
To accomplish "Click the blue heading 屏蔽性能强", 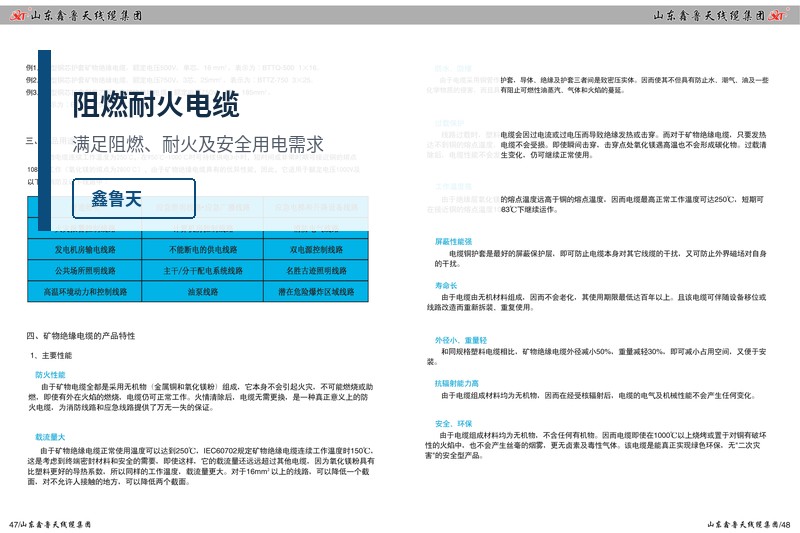I will point(454,242).
